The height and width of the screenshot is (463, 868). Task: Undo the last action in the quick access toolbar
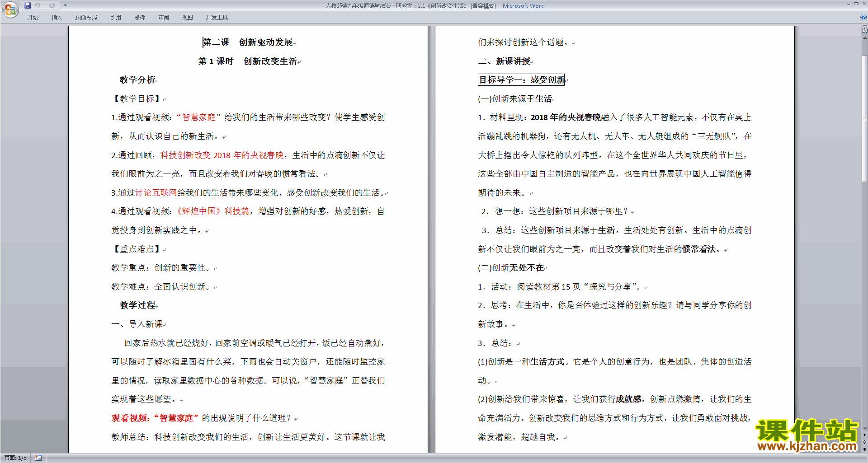(x=38, y=5)
